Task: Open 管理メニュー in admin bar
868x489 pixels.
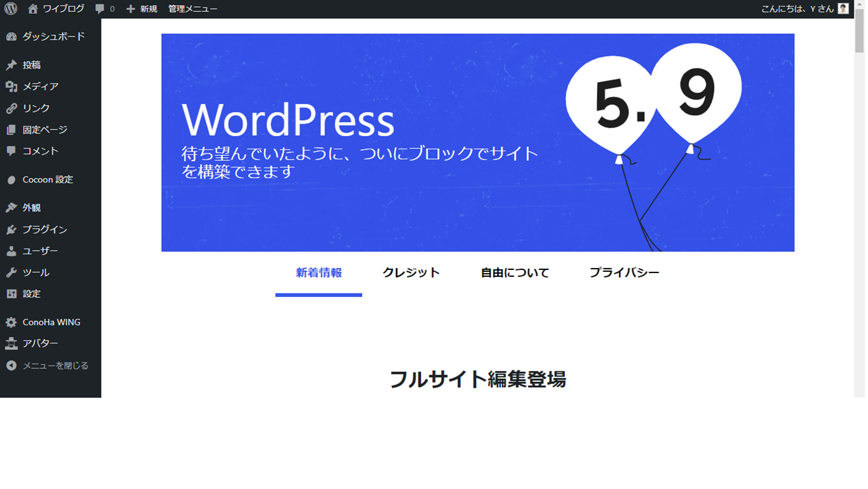Action: pyautogui.click(x=192, y=9)
